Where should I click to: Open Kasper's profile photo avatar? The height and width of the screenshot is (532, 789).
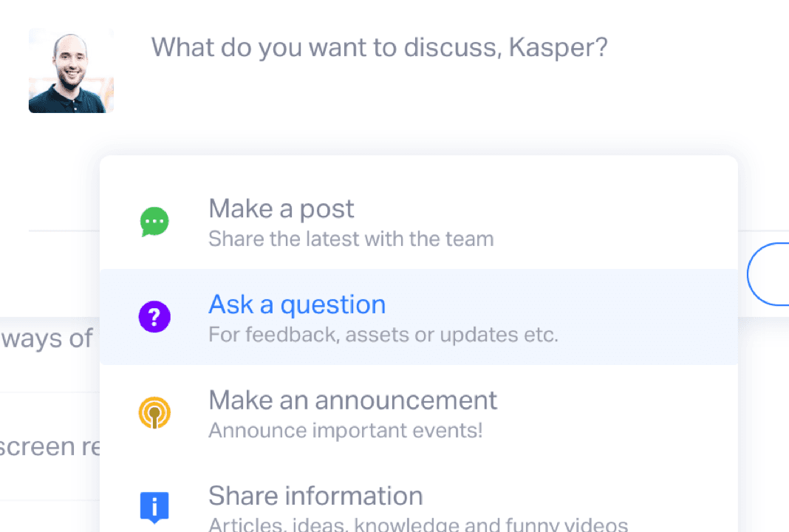(x=71, y=70)
